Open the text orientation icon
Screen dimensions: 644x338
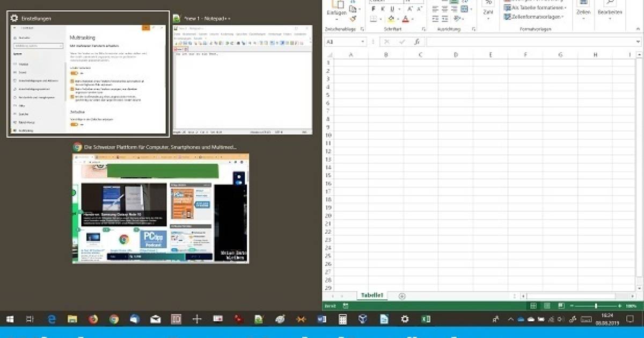(x=457, y=19)
